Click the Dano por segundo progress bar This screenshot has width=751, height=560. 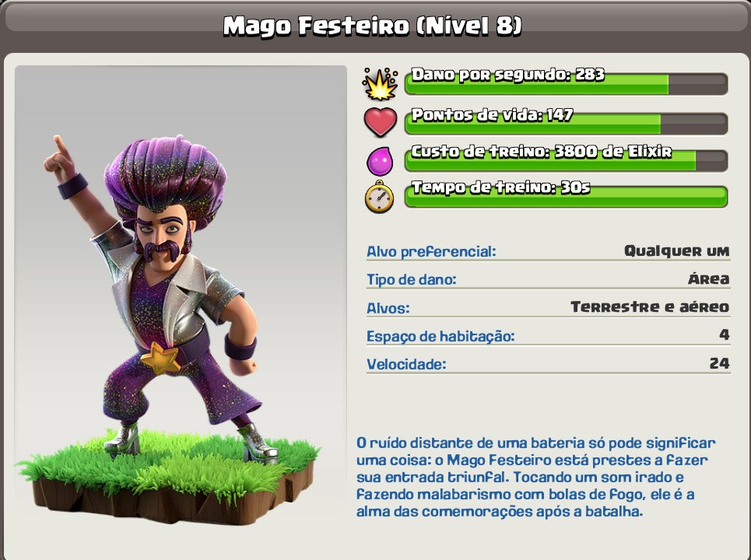566,83
